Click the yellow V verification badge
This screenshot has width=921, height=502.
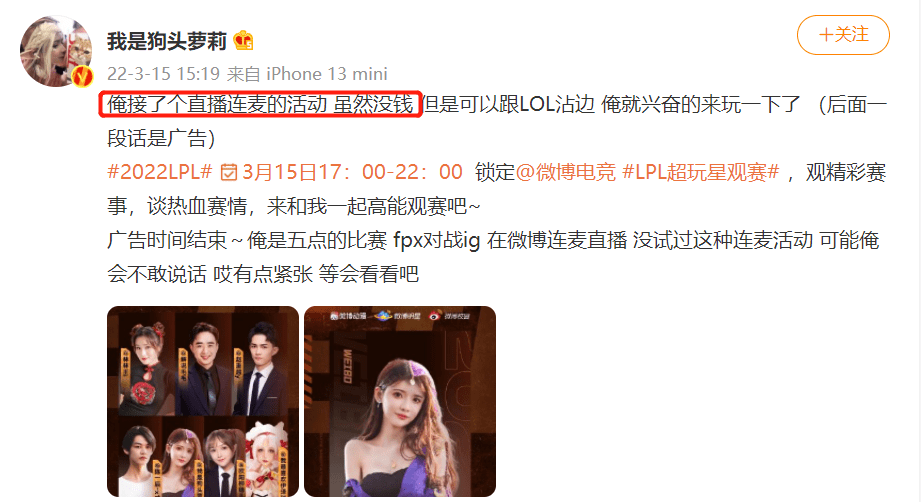[83, 76]
